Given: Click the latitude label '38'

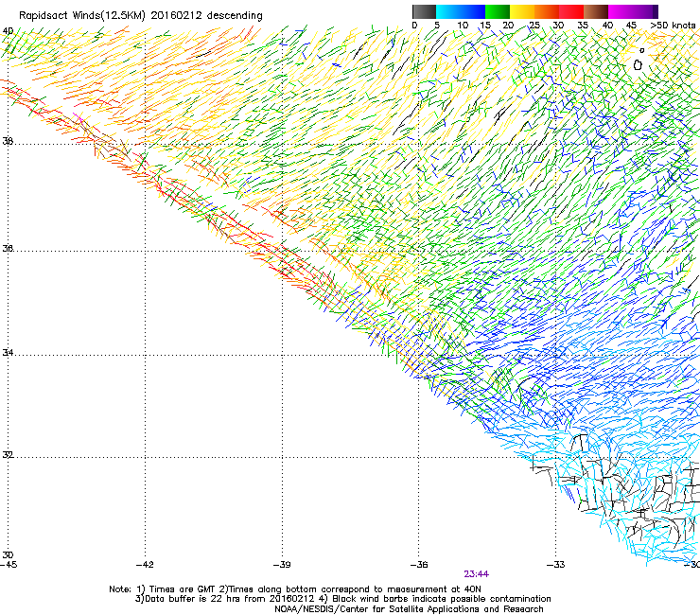Looking at the screenshot, I should 8,141.
